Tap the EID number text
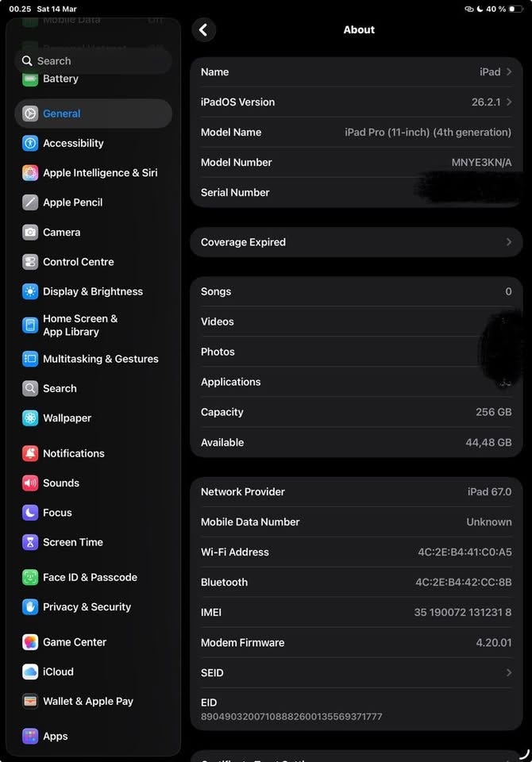This screenshot has width=532, height=762. click(291, 717)
